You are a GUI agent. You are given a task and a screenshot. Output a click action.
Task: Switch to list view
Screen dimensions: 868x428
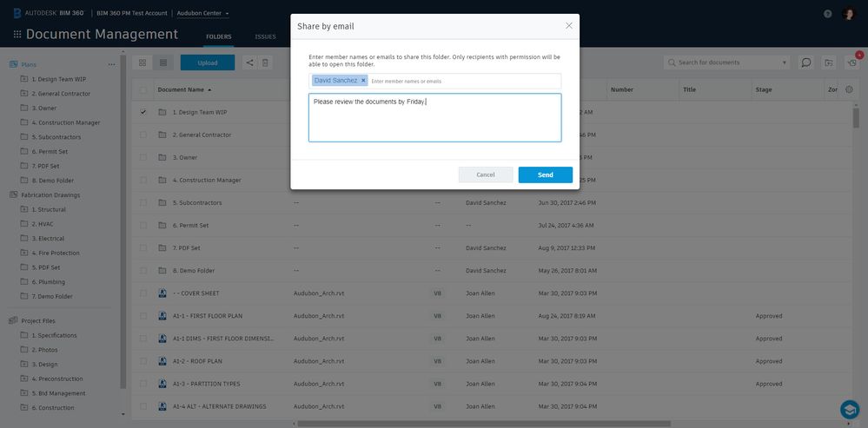162,63
